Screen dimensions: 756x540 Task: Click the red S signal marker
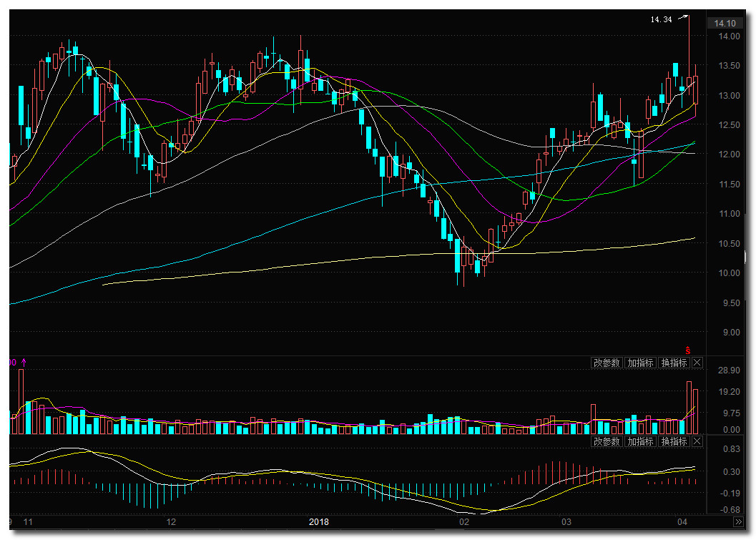tap(688, 350)
